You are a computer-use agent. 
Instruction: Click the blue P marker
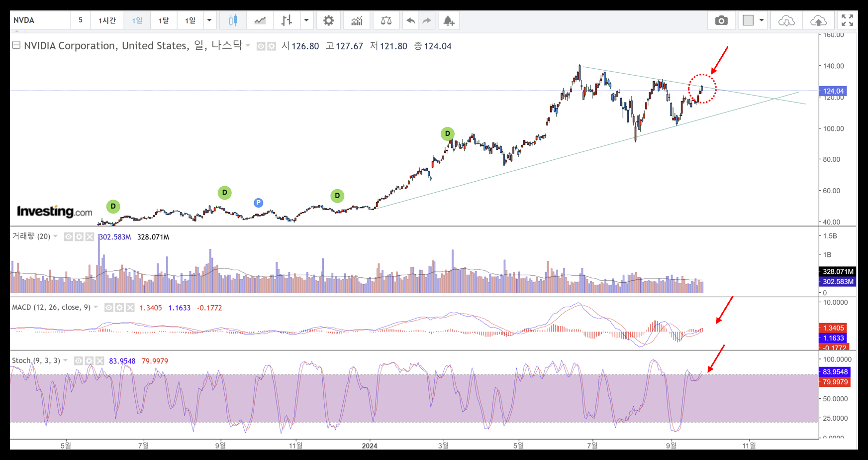click(x=258, y=203)
